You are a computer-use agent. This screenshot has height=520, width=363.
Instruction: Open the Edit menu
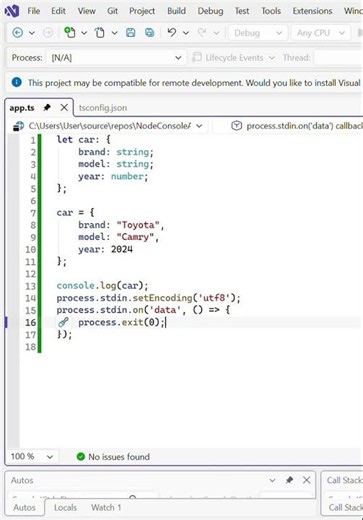coord(58,11)
